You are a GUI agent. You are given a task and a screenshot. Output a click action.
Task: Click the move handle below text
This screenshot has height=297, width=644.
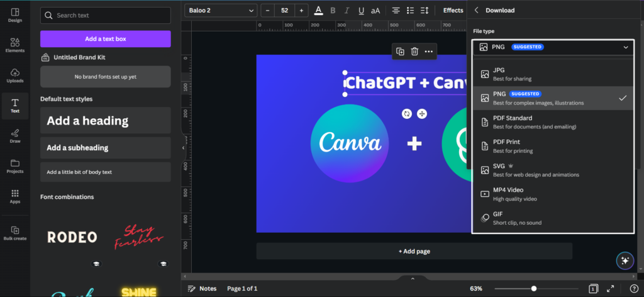pyautogui.click(x=422, y=114)
